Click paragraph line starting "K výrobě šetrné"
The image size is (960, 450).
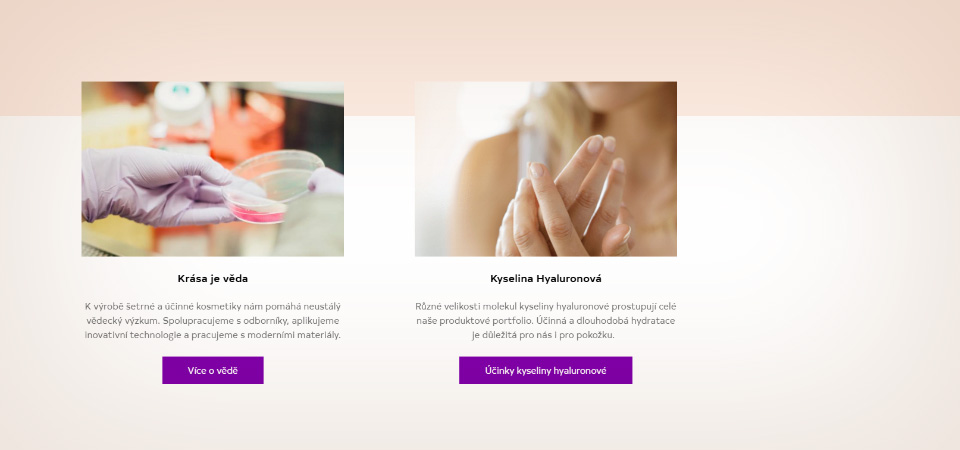click(212, 306)
